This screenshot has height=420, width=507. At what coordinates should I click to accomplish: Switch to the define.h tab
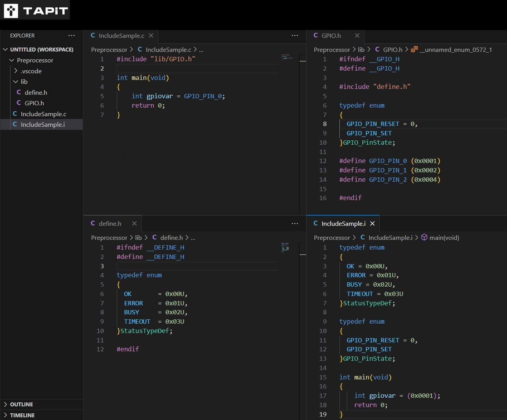[x=110, y=223]
